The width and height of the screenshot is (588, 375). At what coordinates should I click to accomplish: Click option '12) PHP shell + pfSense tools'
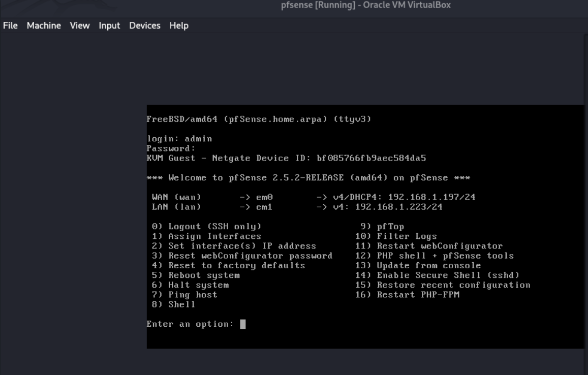coord(434,256)
